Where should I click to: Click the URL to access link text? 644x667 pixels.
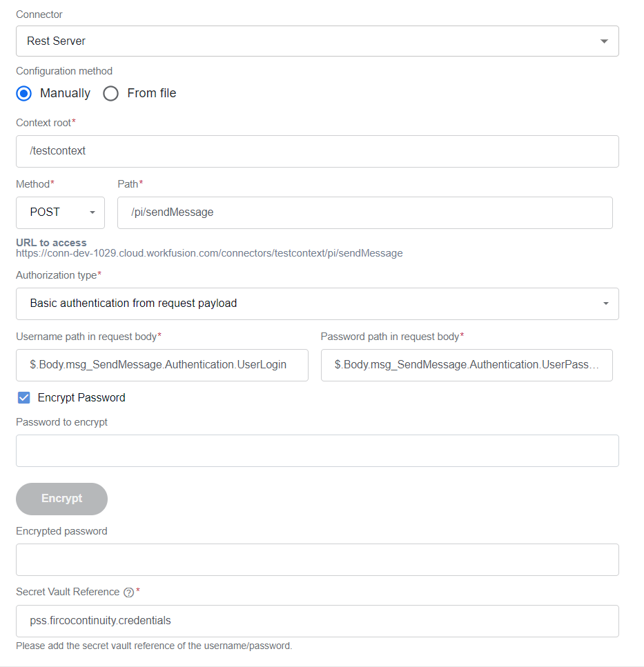point(209,253)
